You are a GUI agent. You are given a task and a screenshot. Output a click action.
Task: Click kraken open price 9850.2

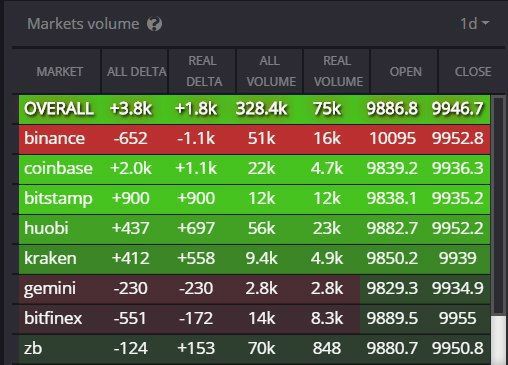click(x=392, y=258)
